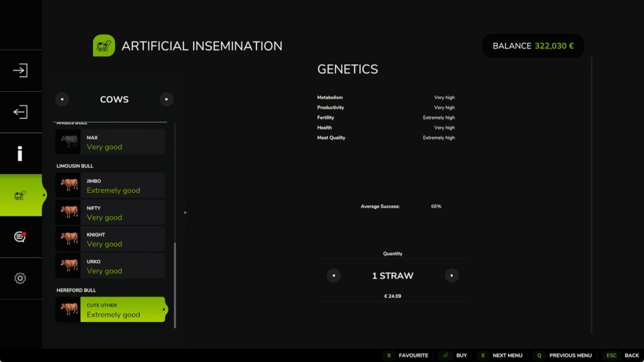Click the cow logo beside the page title
The width and height of the screenshot is (644, 362).
[x=104, y=45]
